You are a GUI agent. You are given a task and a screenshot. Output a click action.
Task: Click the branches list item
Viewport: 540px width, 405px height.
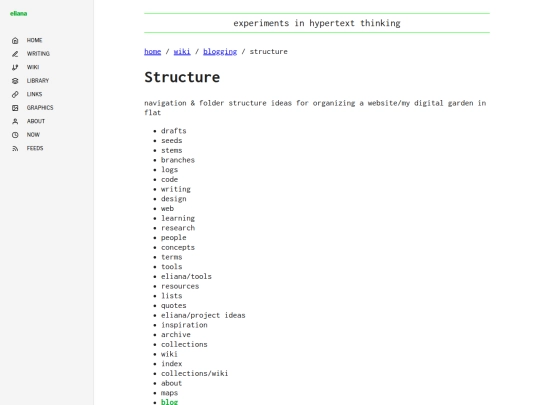pos(178,160)
